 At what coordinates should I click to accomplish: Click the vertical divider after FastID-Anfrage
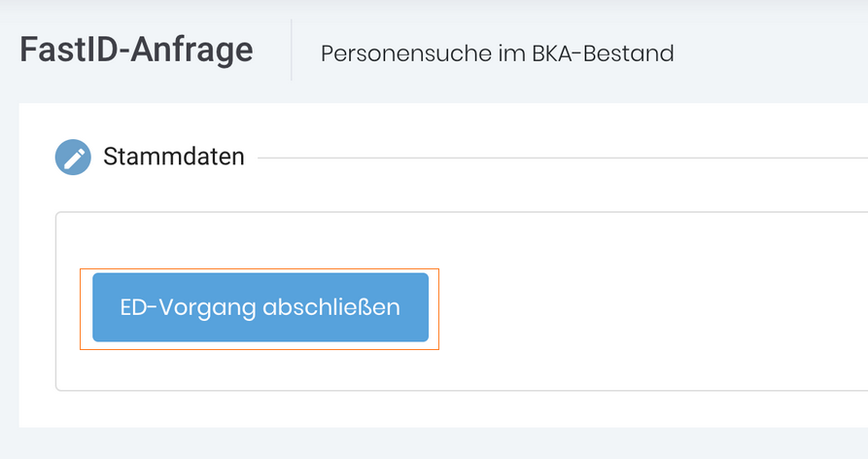[x=292, y=50]
